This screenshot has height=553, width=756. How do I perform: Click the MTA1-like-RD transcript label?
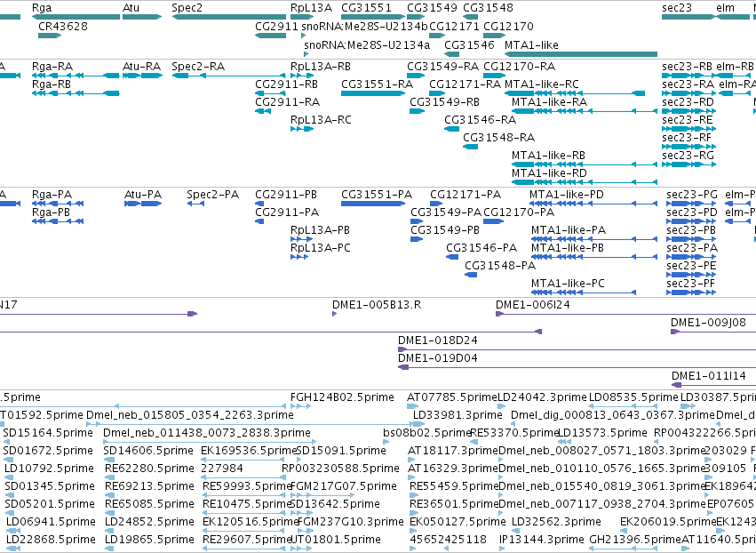pos(549,172)
